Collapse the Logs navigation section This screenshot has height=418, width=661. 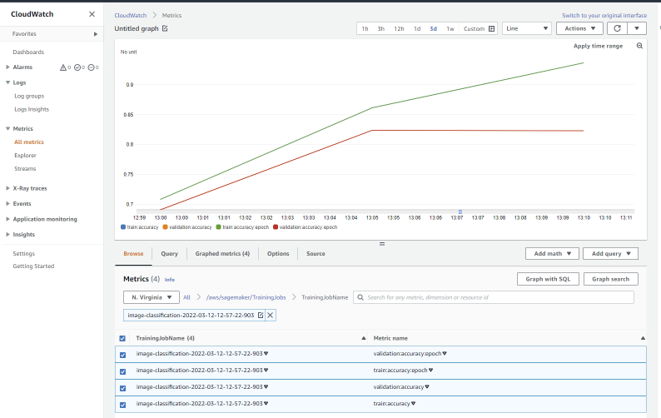tap(8, 83)
